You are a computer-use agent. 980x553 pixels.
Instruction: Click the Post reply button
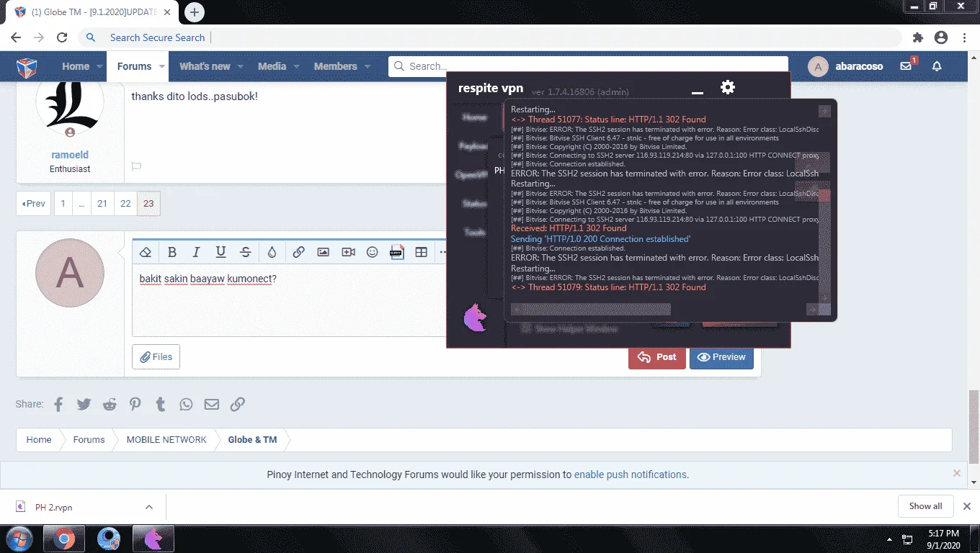click(x=657, y=357)
